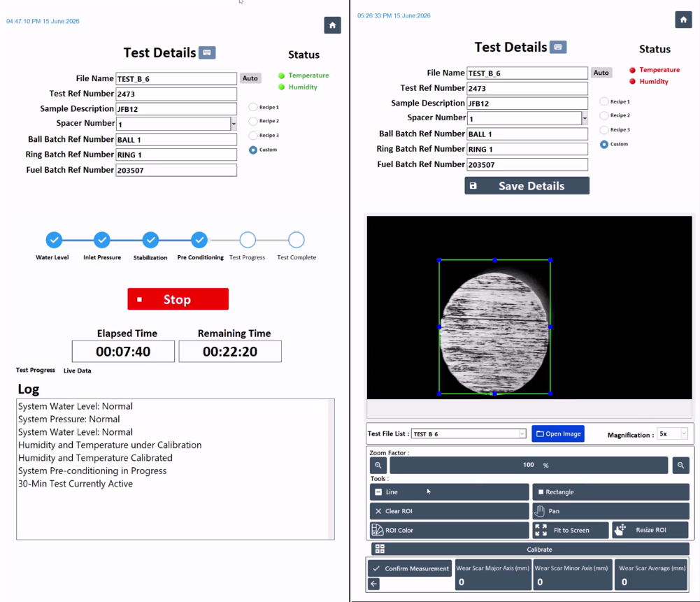This screenshot has width=700, height=602.
Task: Click log entry '30-Min Test Currently Active'
Action: pyautogui.click(x=76, y=484)
